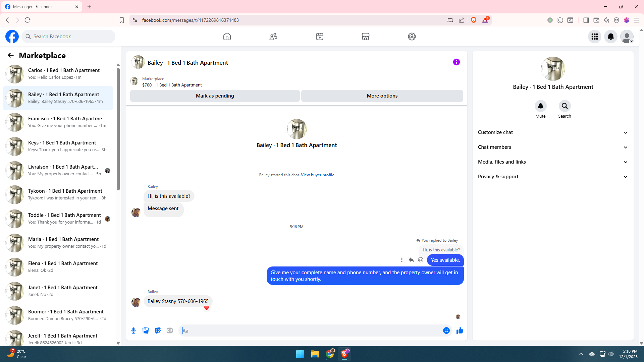Mute this Bailey conversation
The height and width of the screenshot is (362, 644).
pyautogui.click(x=540, y=106)
